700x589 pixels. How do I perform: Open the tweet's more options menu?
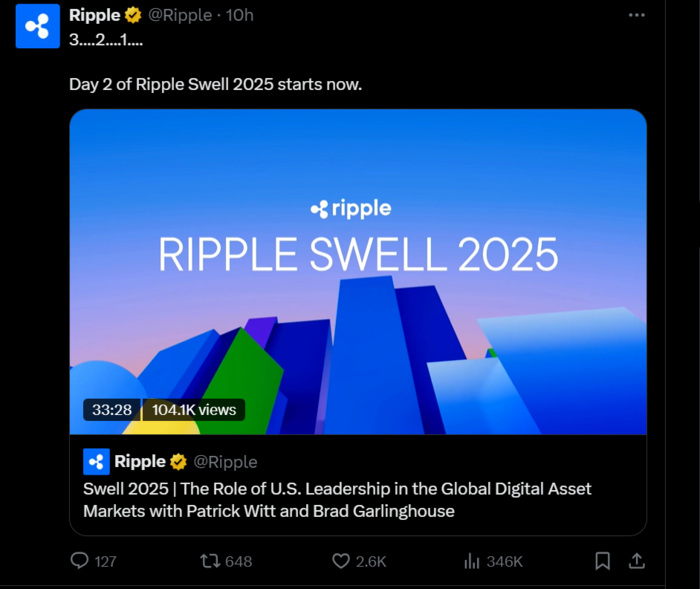[636, 15]
